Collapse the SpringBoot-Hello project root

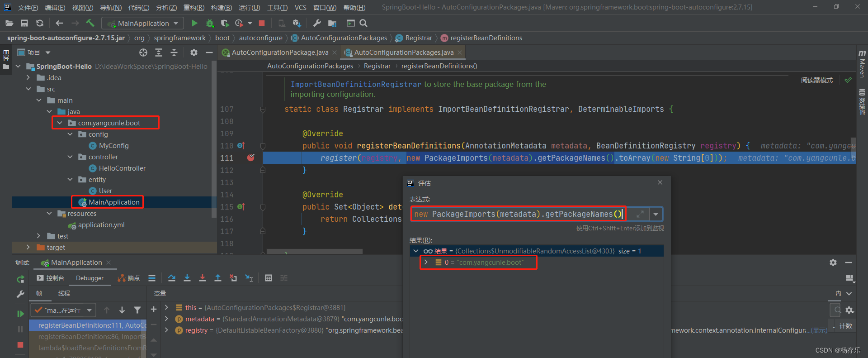pyautogui.click(x=18, y=67)
